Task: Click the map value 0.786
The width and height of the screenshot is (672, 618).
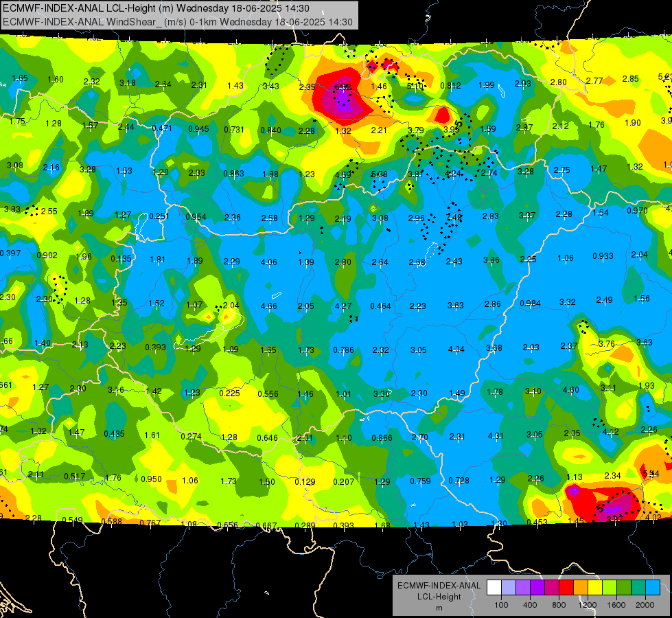Action: click(344, 350)
